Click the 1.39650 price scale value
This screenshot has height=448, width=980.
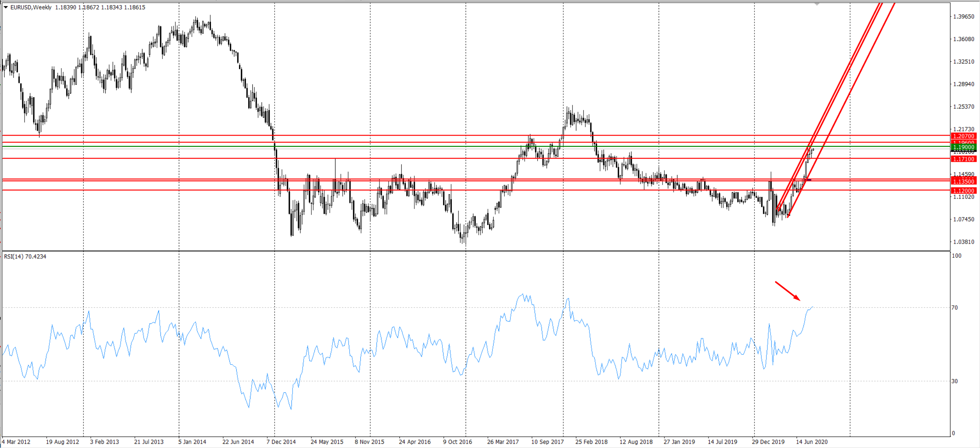pyautogui.click(x=964, y=16)
